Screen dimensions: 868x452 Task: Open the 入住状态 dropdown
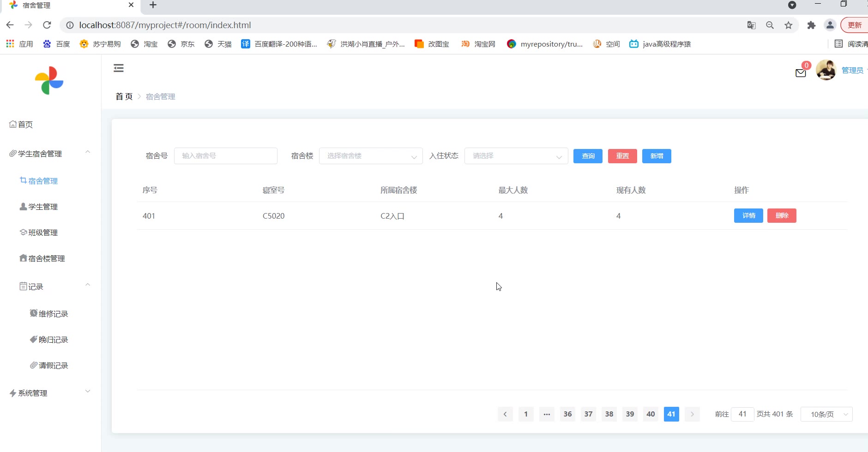[x=516, y=156]
